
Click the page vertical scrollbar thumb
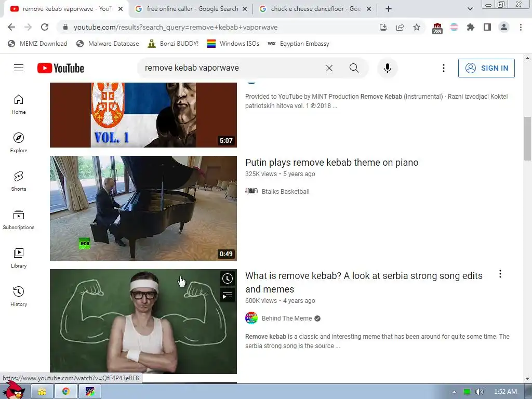528,139
